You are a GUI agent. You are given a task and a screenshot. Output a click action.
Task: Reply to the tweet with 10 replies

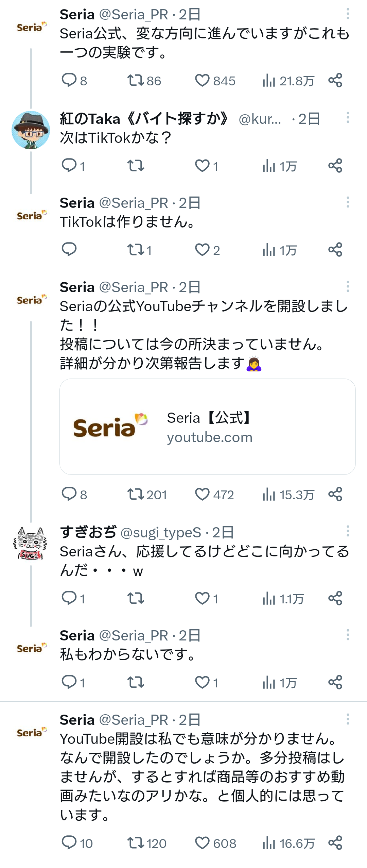[69, 843]
